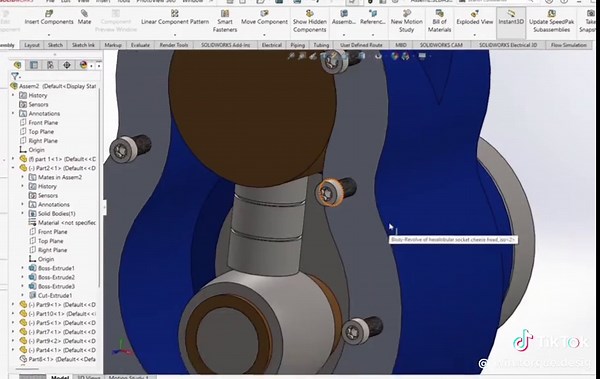This screenshot has height=379, width=600.
Task: Open the FeatureManager design tree tab
Action: click(x=17, y=65)
